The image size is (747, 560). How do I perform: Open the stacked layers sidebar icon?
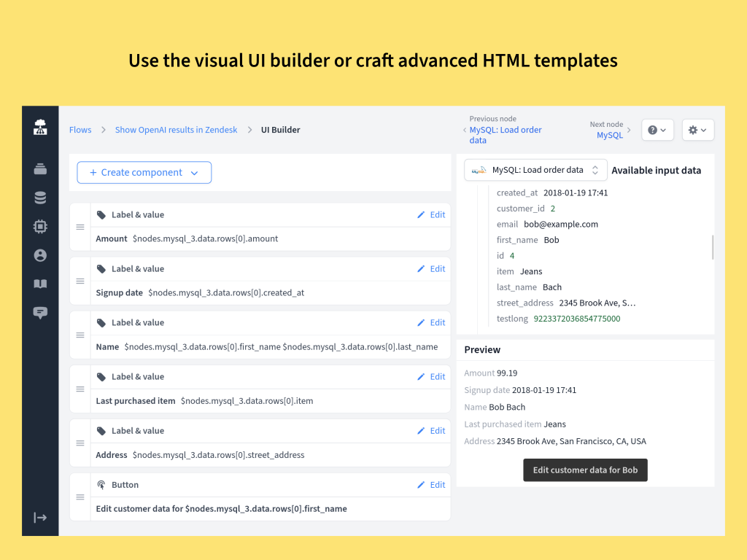pos(40,169)
